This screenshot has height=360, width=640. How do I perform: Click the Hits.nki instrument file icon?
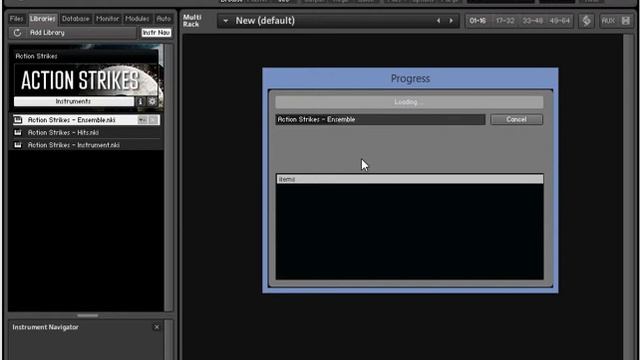(x=18, y=132)
